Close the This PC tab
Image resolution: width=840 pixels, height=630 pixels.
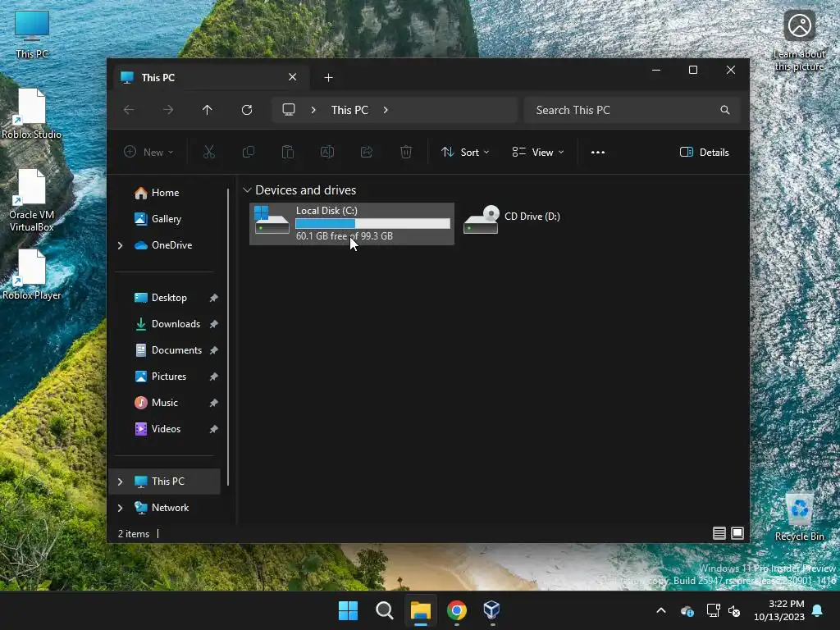point(293,77)
